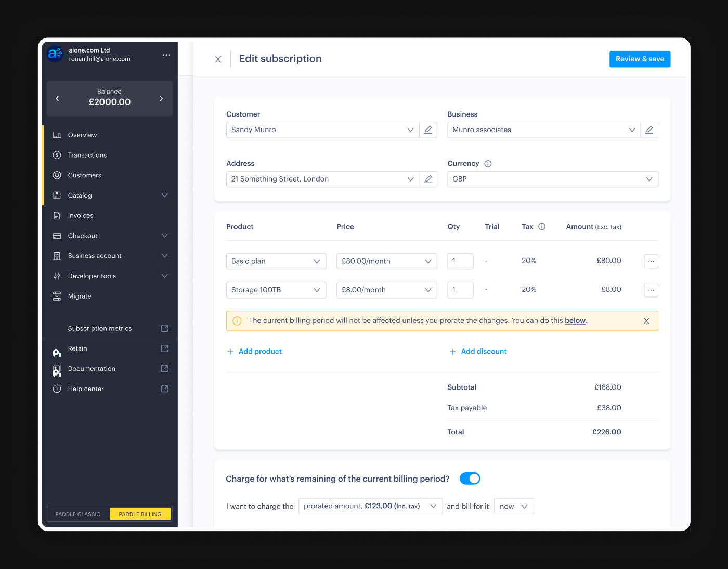Switch to Paddle Classic
This screenshot has height=569, width=728.
tap(77, 514)
